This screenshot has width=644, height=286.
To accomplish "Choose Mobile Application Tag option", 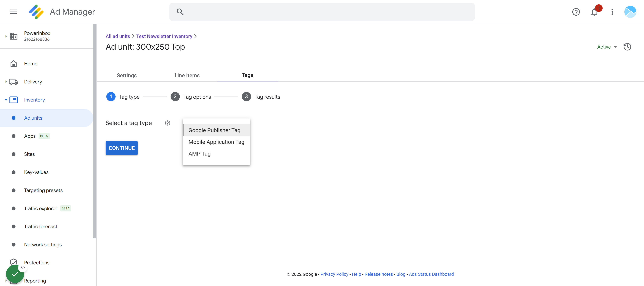I will coord(216,142).
